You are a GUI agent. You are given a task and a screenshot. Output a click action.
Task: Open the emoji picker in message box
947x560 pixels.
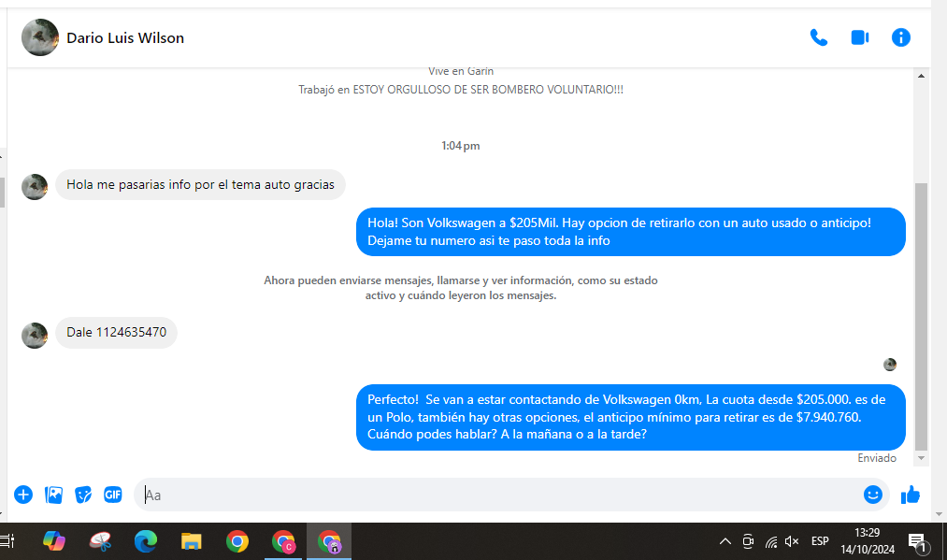(x=873, y=495)
